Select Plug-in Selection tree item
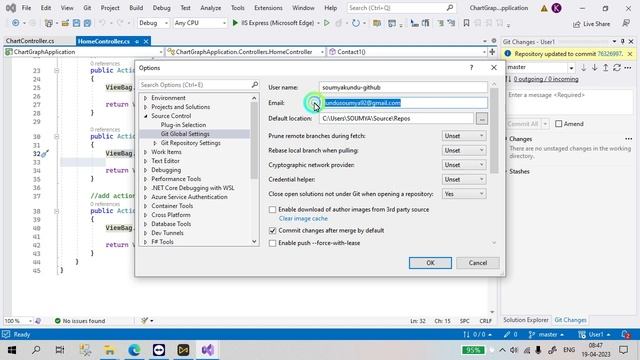 pyautogui.click(x=183, y=125)
